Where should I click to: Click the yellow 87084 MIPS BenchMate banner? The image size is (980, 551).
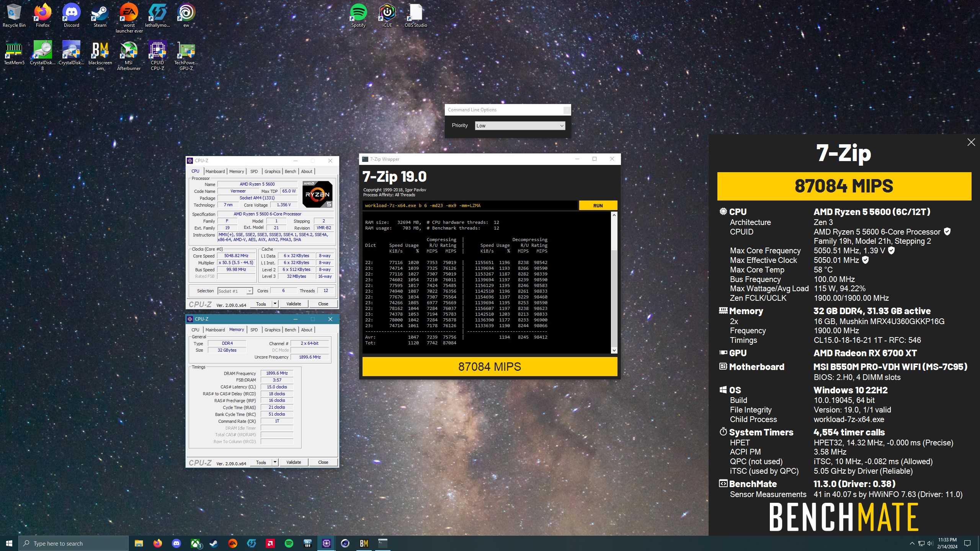[844, 186]
